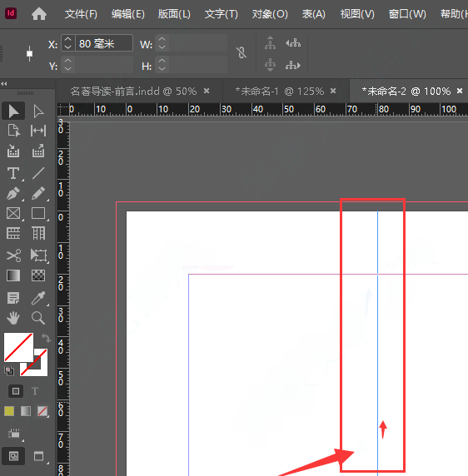Close the 名著导读-前言.indd tab
The image size is (468, 476).
tap(207, 91)
